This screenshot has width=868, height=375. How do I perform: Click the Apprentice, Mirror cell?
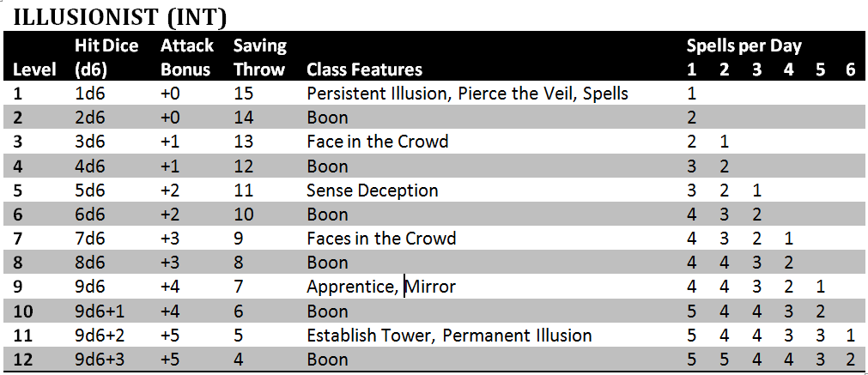coord(380,286)
